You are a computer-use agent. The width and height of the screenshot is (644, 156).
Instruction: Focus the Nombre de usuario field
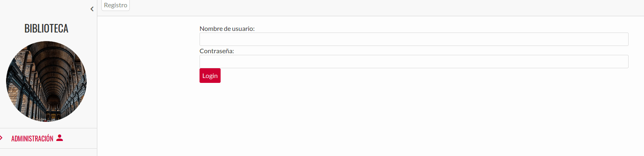(x=414, y=39)
